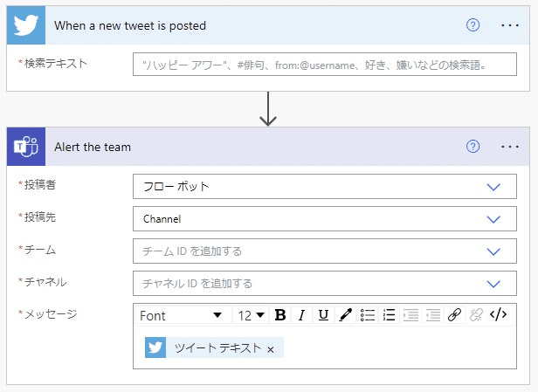Open help for the new tweet trigger
The height and width of the screenshot is (392, 538).
click(x=472, y=25)
